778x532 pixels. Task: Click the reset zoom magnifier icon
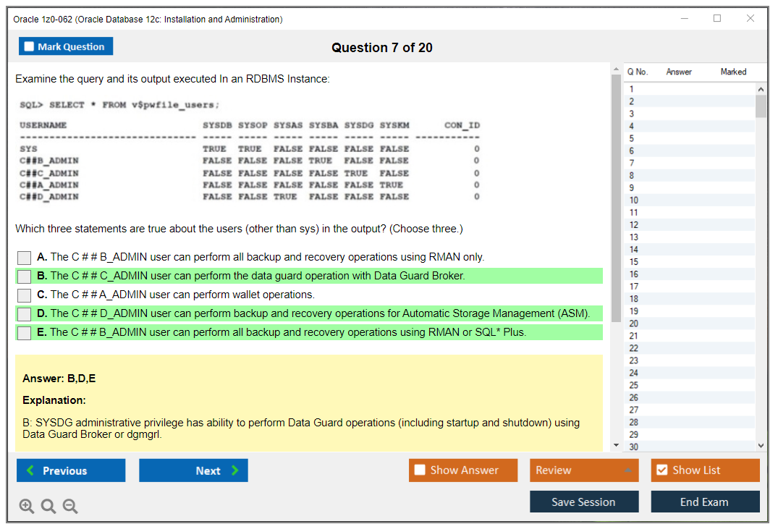(48, 507)
